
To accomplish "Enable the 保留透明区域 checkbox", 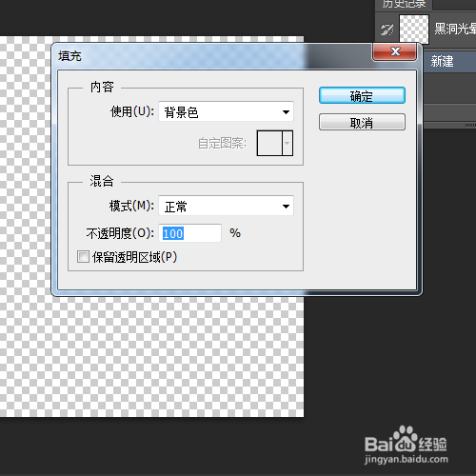I will point(83,256).
